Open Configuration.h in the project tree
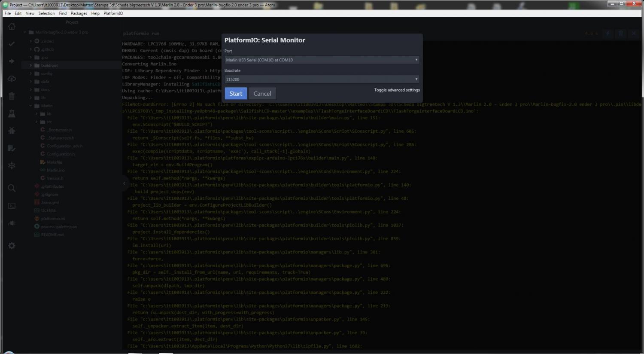This screenshot has height=354, width=644. [x=60, y=154]
